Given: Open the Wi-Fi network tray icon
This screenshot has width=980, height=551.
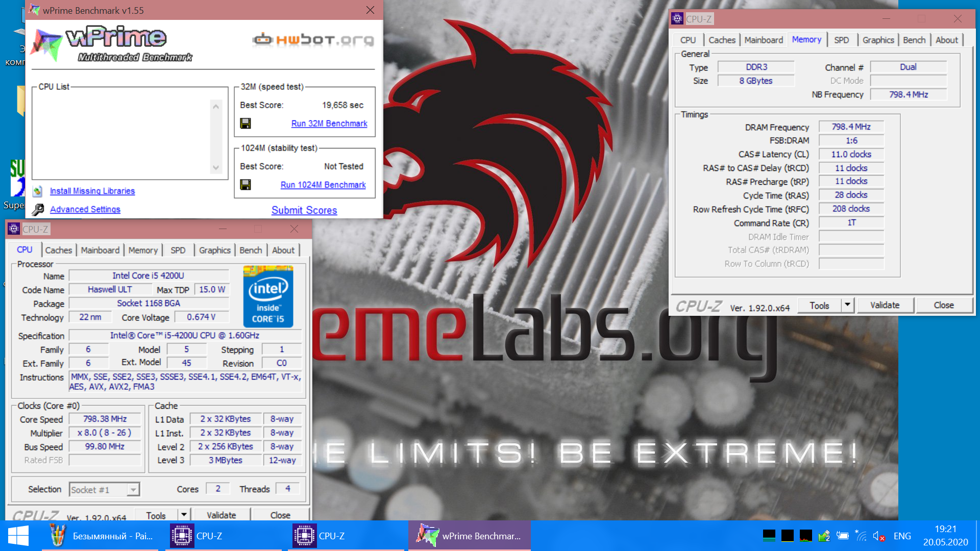Looking at the screenshot, I should pos(861,536).
